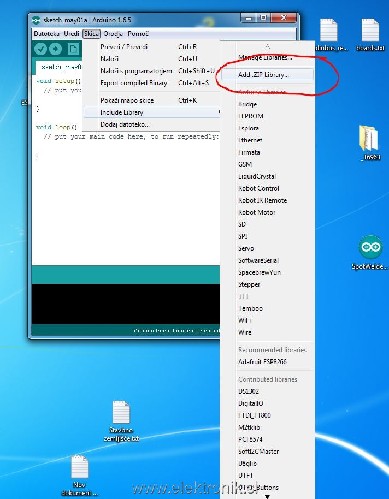The height and width of the screenshot is (499, 389).
Task: Select the WiFi library
Action: pyautogui.click(x=244, y=320)
